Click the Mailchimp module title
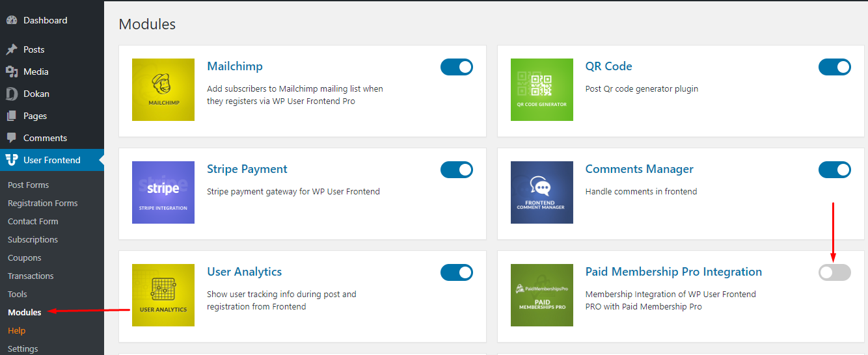The width and height of the screenshot is (868, 355). pos(235,66)
